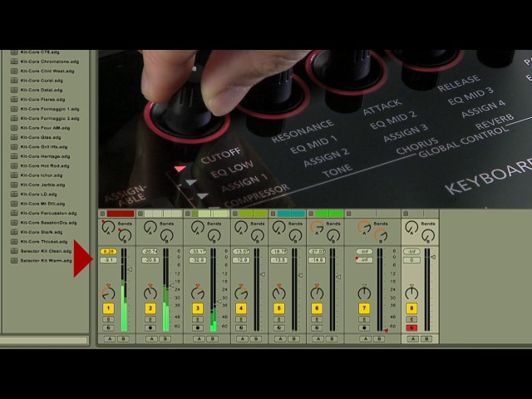Solo track 6 with its S button
Screen dimensions: 532x399
point(317,319)
